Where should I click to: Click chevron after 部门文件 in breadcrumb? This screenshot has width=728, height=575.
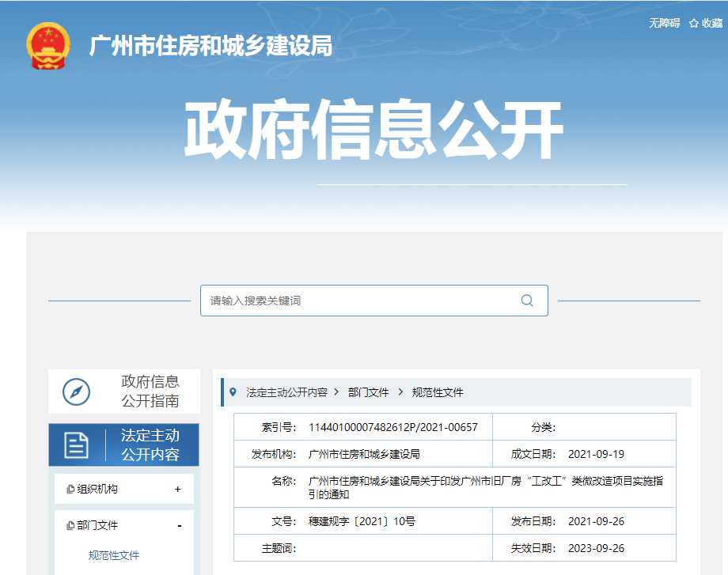point(400,392)
